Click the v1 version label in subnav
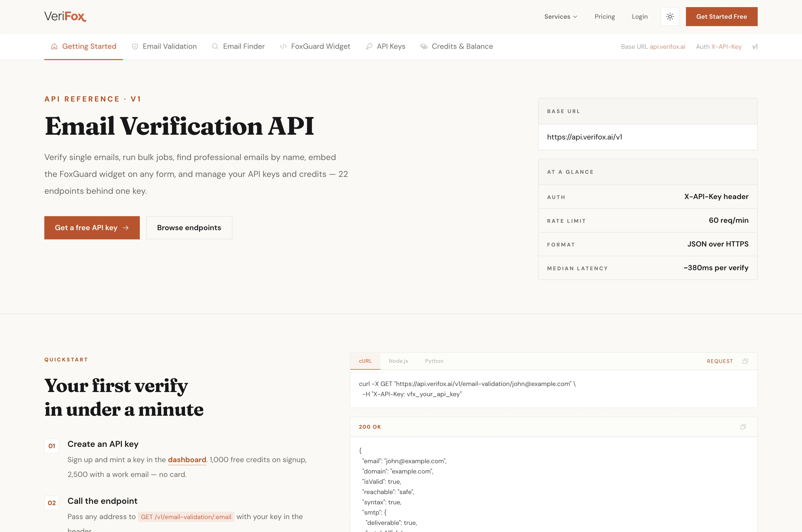This screenshot has width=802, height=532. click(755, 47)
